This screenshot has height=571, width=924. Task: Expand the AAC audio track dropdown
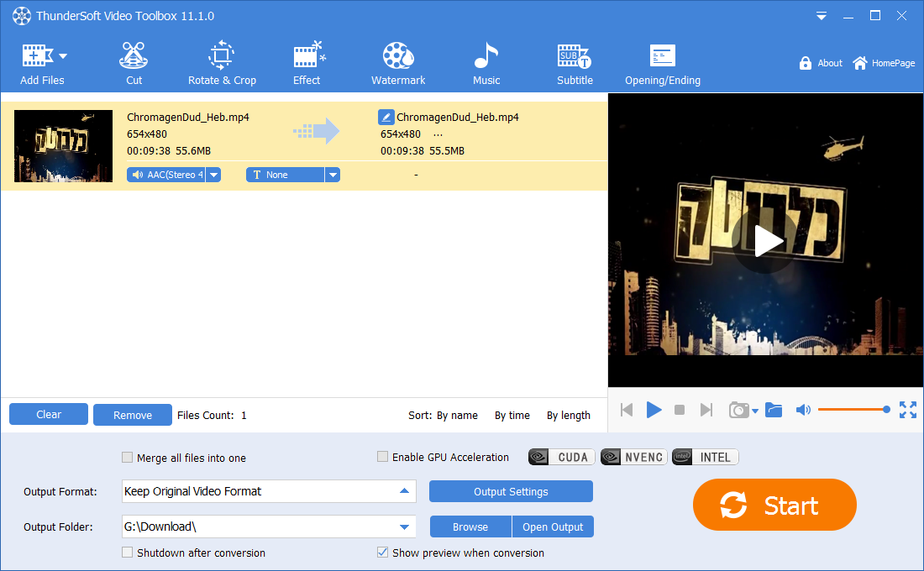[213, 175]
